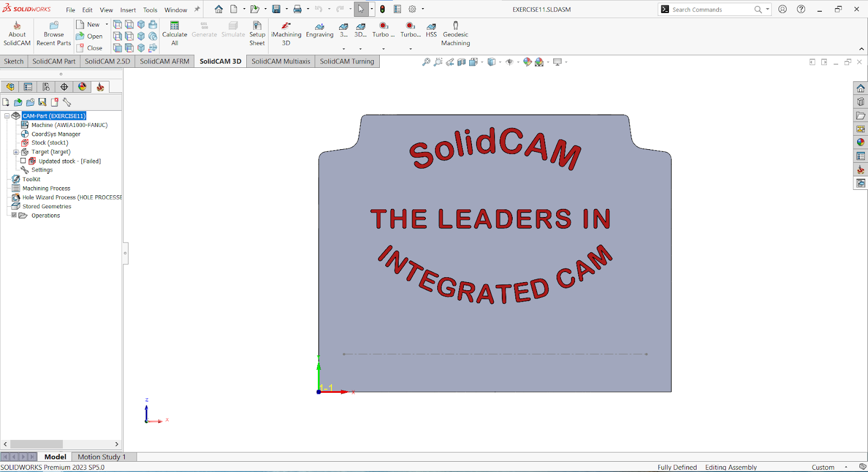Open the File menu
This screenshot has width=868, height=472.
pyautogui.click(x=71, y=10)
